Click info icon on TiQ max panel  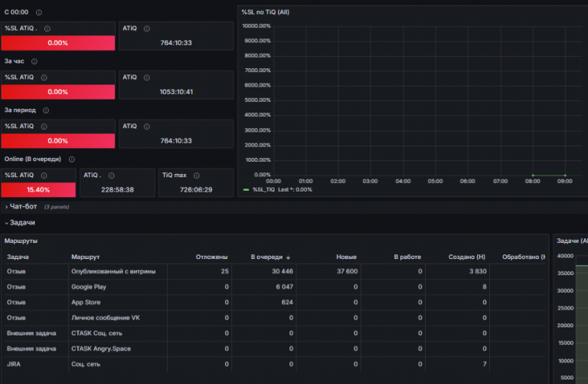196,176
